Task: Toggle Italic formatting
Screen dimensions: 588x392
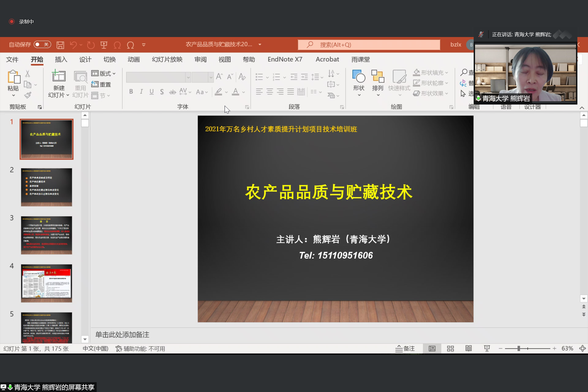Action: (x=141, y=92)
